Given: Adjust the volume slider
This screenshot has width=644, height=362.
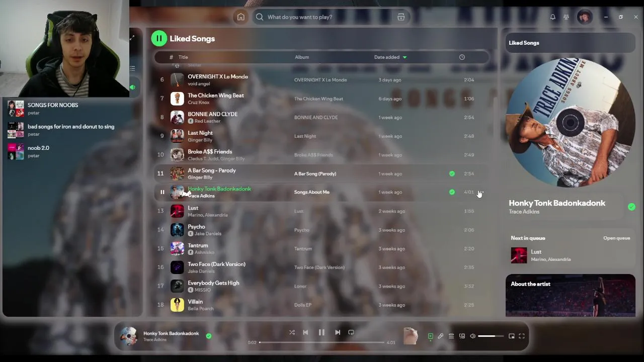Looking at the screenshot, I should (x=491, y=336).
